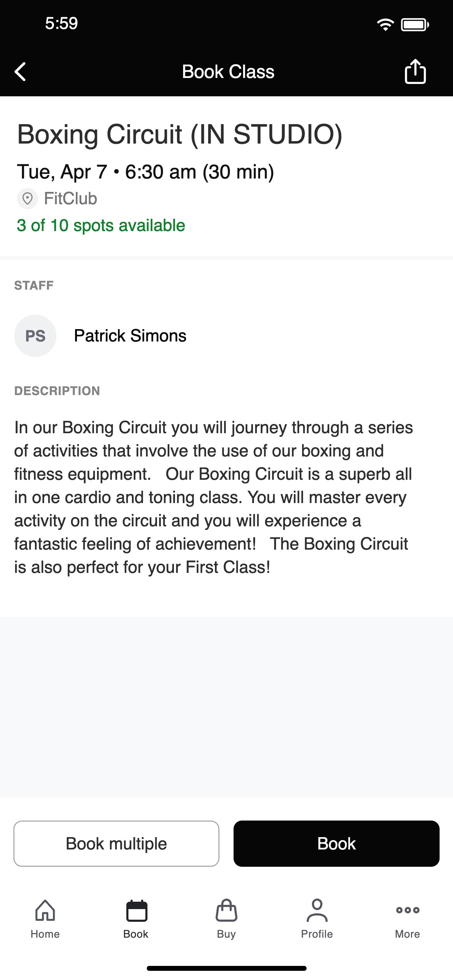Image resolution: width=453 pixels, height=980 pixels.
Task: Switch to the Home tab label
Action: [x=45, y=934]
